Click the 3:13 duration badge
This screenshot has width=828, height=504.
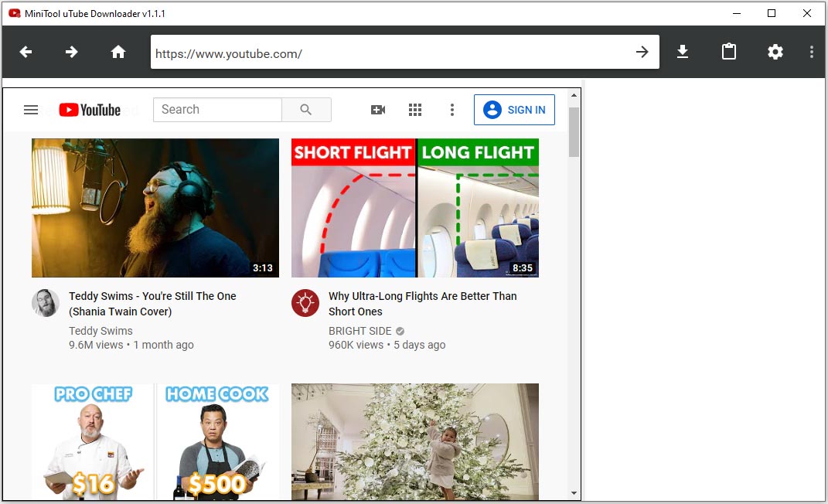pyautogui.click(x=262, y=268)
